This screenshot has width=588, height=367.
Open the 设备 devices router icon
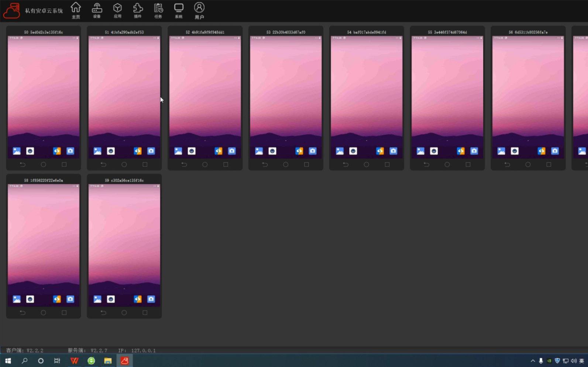click(x=97, y=10)
